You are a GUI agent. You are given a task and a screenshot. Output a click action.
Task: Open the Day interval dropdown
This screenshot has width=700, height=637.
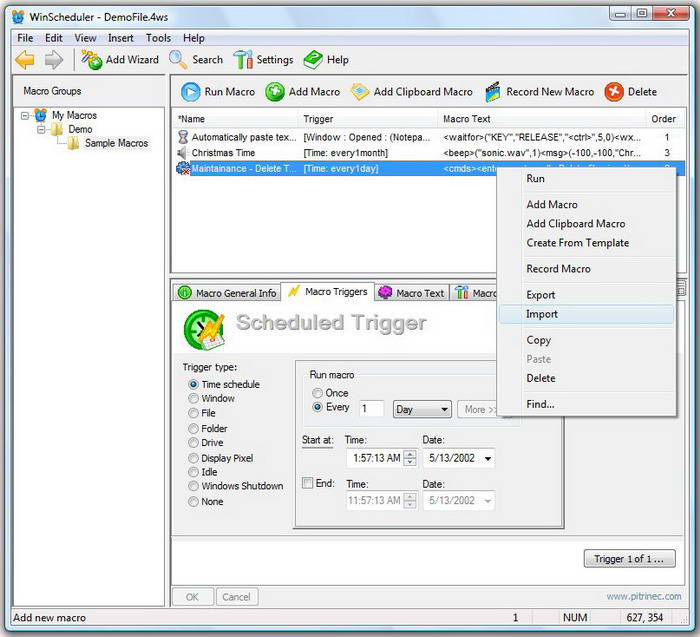422,409
